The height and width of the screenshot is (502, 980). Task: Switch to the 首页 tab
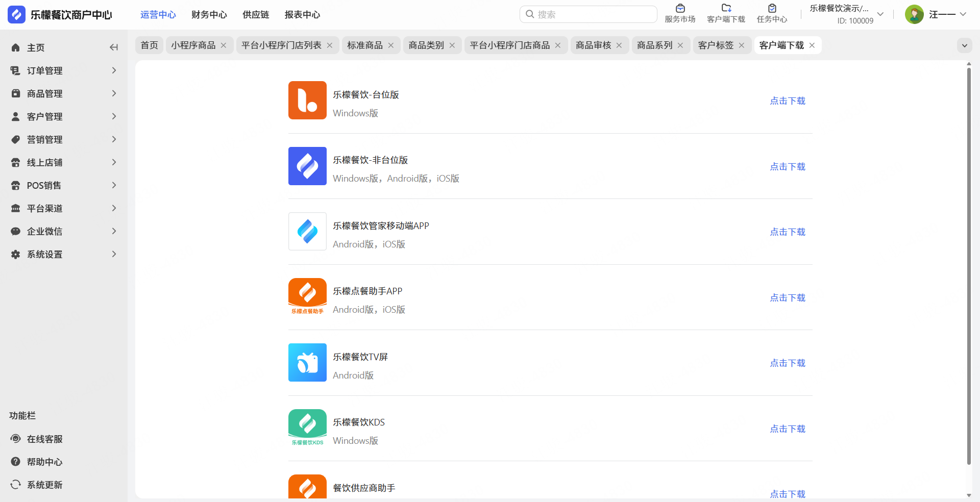[150, 45]
